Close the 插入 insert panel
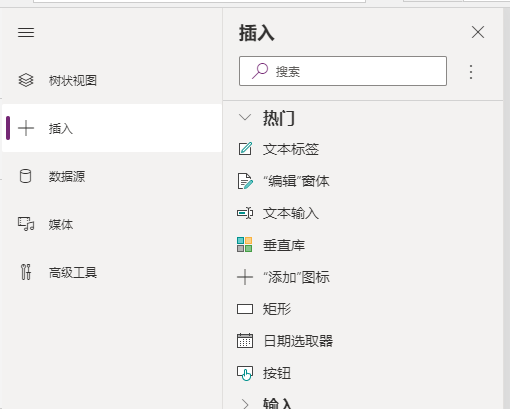This screenshot has width=510, height=409. tap(478, 32)
